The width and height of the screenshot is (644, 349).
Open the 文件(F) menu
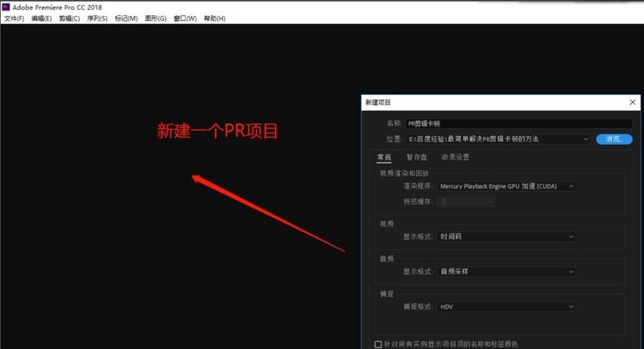(14, 18)
